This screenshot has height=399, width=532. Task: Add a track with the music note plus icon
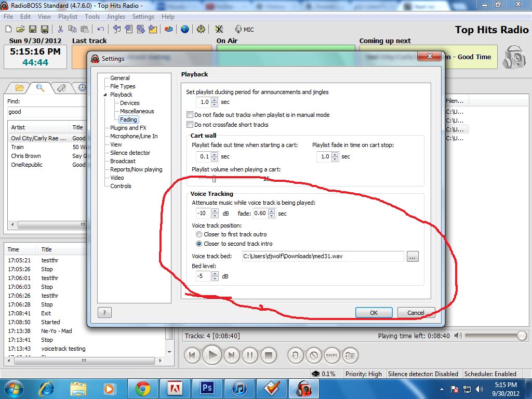pyautogui.click(x=117, y=29)
